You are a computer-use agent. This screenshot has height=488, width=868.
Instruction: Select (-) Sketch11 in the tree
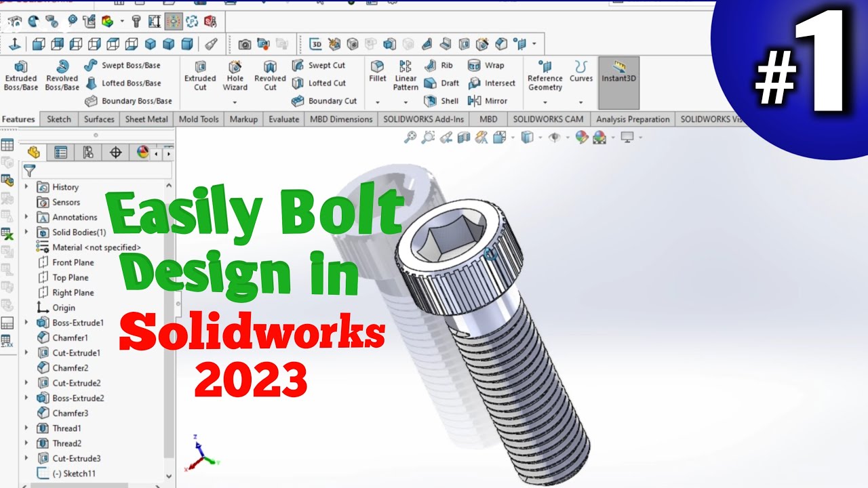[x=66, y=474]
